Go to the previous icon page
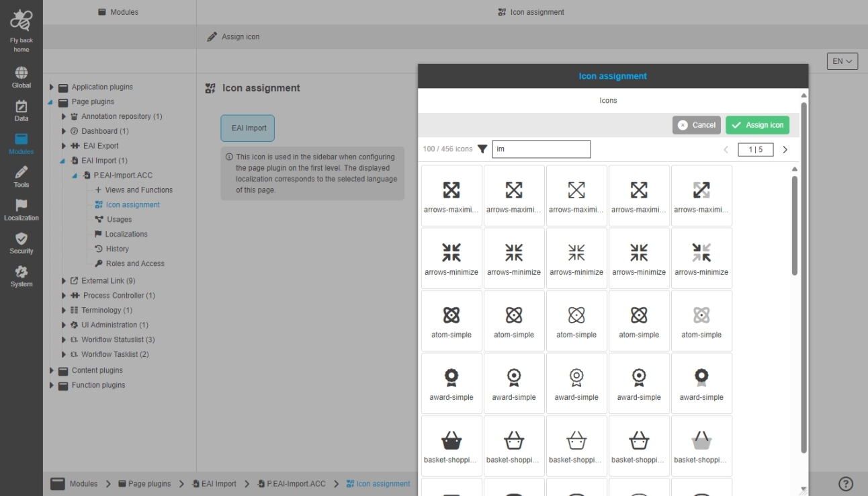The width and height of the screenshot is (868, 496). [726, 150]
